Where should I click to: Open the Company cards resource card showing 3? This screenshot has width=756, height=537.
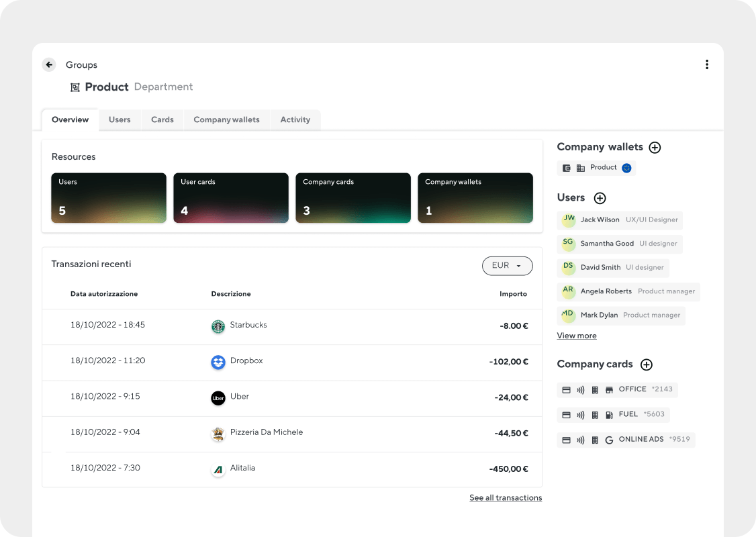[x=353, y=198]
